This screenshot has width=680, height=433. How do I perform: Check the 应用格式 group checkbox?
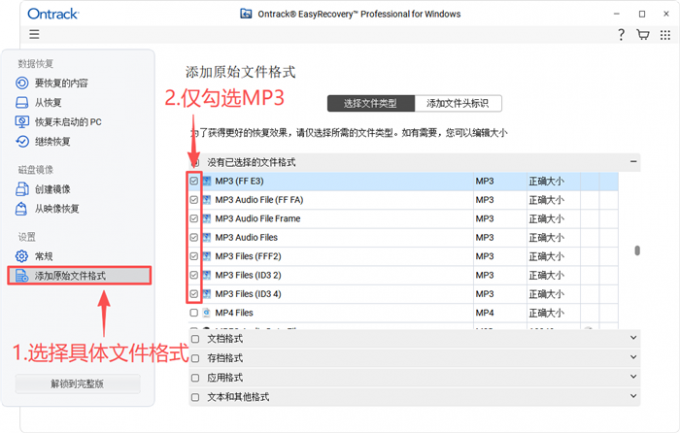pyautogui.click(x=195, y=378)
